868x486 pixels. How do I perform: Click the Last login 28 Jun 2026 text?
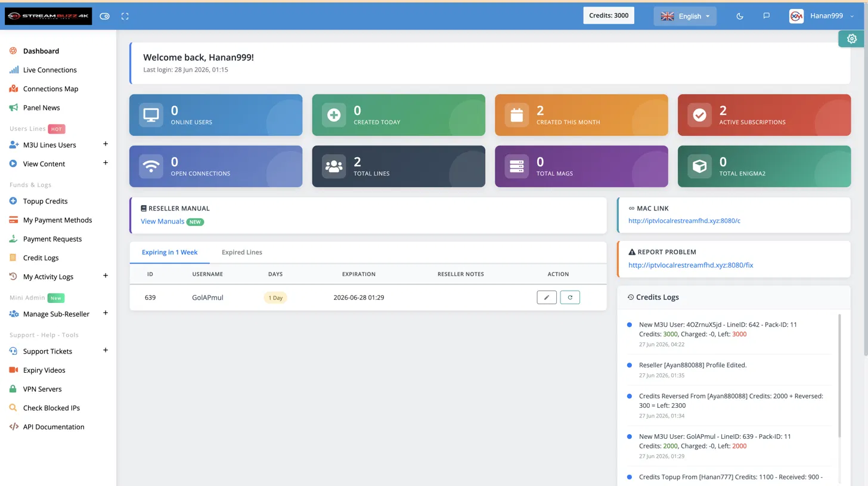185,70
